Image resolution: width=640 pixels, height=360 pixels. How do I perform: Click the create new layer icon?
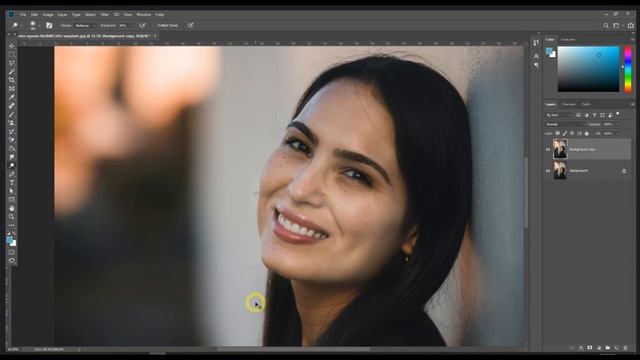(x=617, y=348)
